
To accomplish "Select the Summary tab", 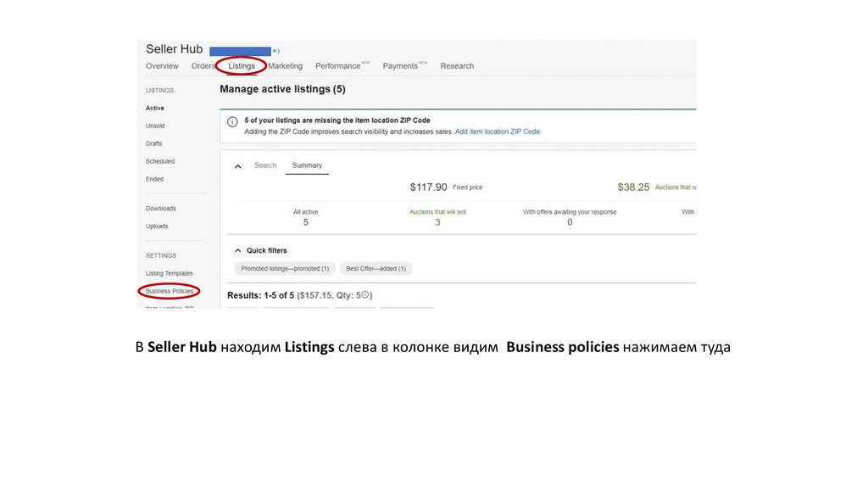I will click(x=307, y=165).
